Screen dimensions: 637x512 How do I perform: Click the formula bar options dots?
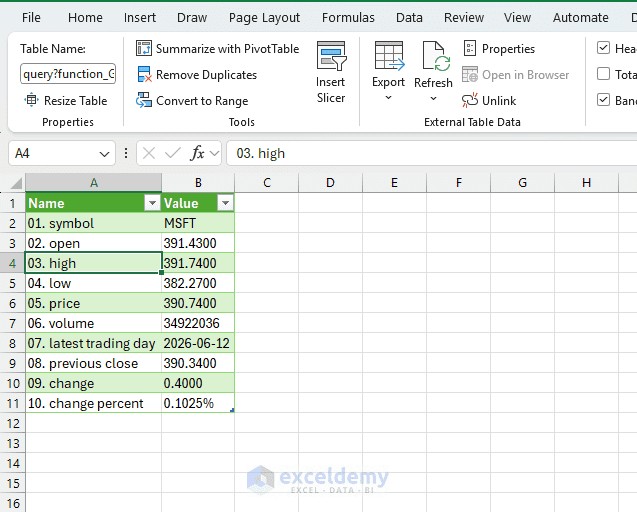point(126,154)
